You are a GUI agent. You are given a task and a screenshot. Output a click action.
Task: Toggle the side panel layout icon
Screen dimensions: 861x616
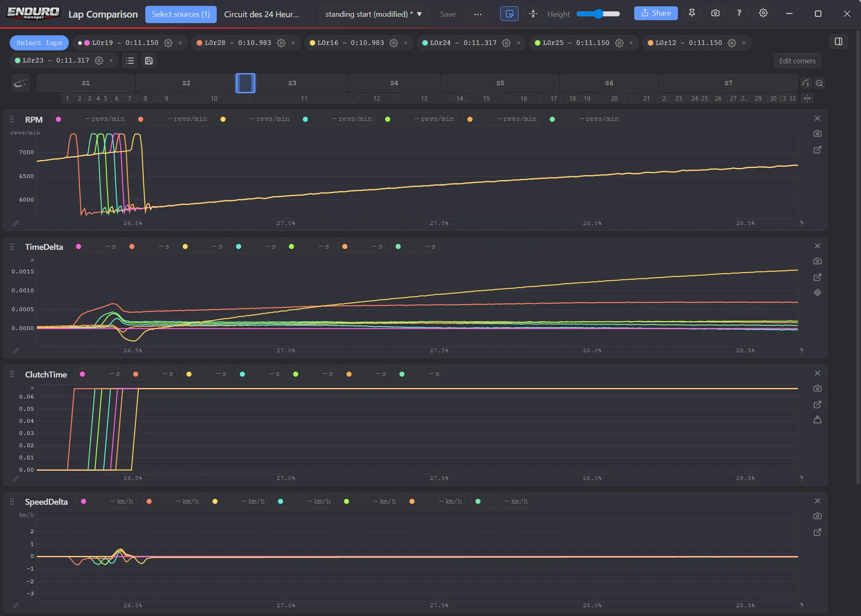[838, 42]
